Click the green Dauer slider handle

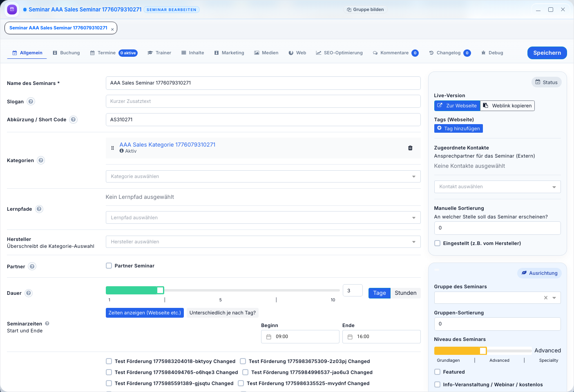(160, 290)
